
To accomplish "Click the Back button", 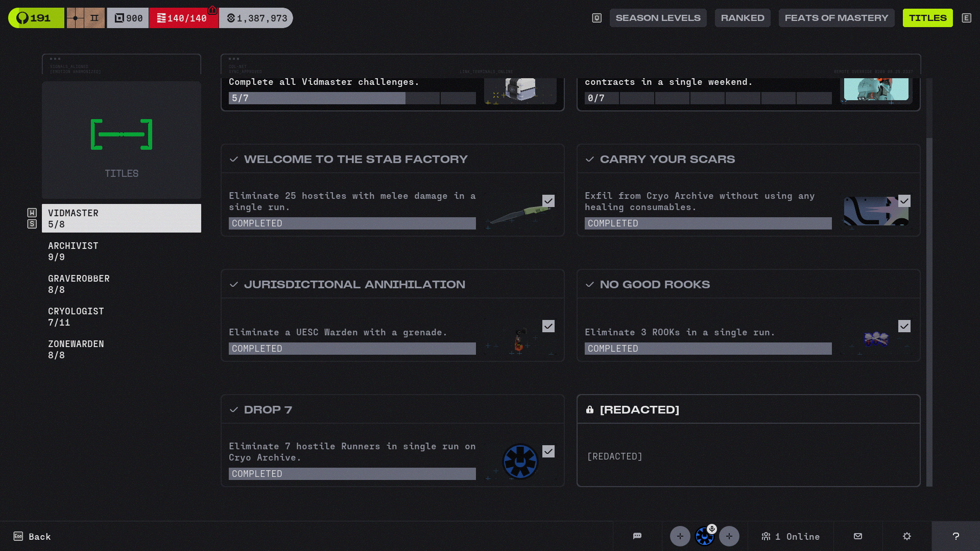I will coord(33,536).
